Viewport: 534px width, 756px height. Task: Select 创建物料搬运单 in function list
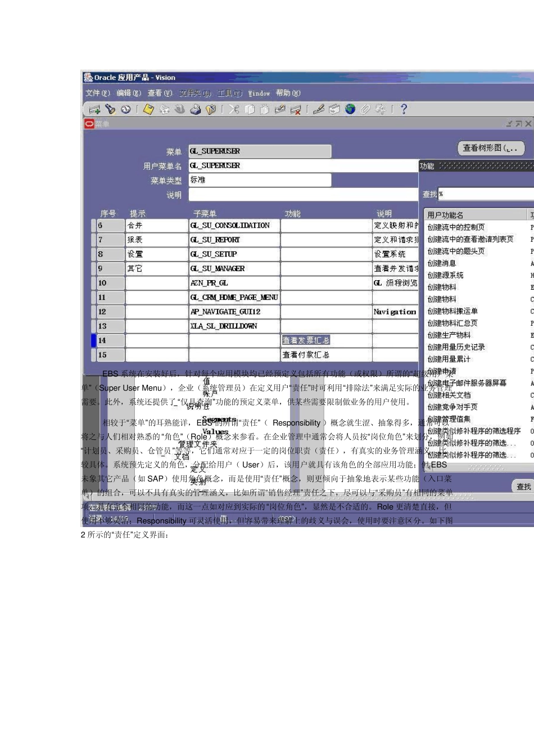tap(452, 311)
